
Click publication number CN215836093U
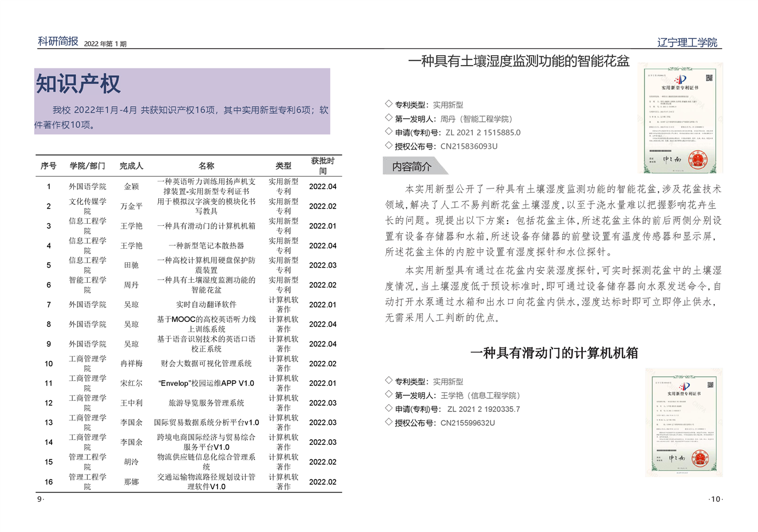tap(468, 146)
